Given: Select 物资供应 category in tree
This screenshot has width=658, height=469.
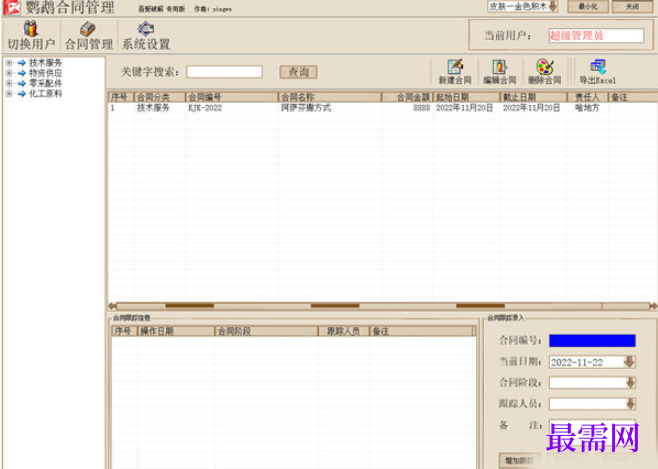Looking at the screenshot, I should pyautogui.click(x=45, y=73).
